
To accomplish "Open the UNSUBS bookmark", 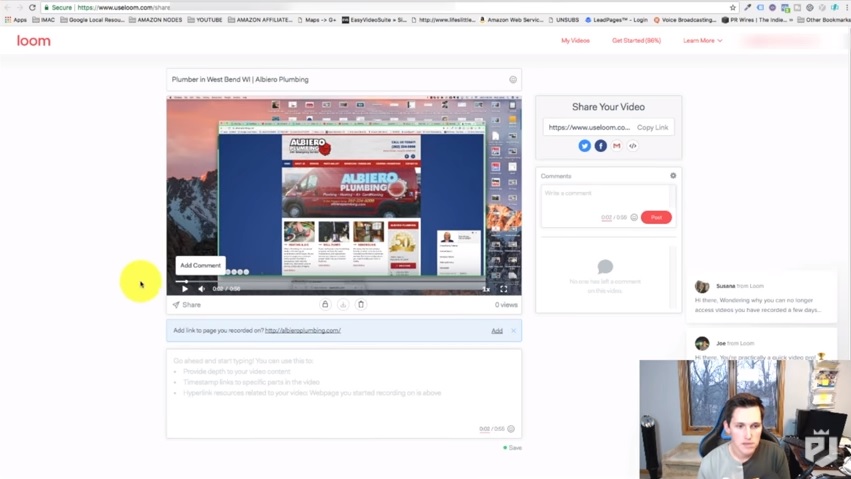I will [563, 20].
